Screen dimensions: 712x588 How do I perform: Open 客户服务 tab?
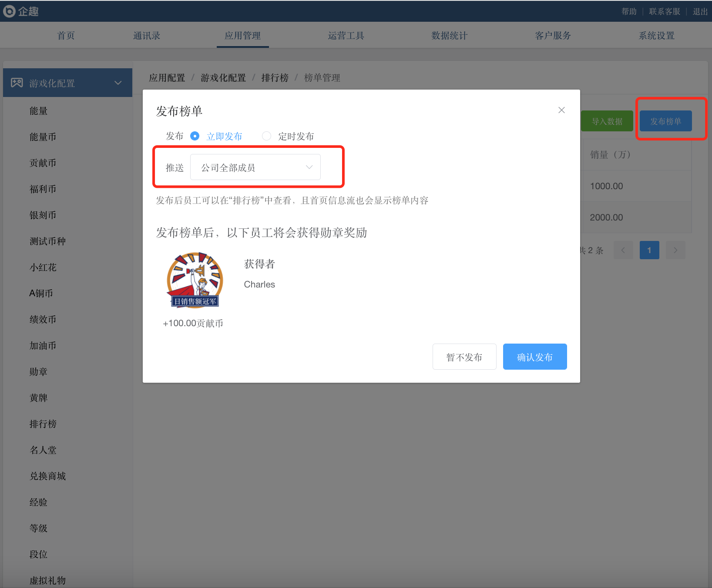(553, 36)
